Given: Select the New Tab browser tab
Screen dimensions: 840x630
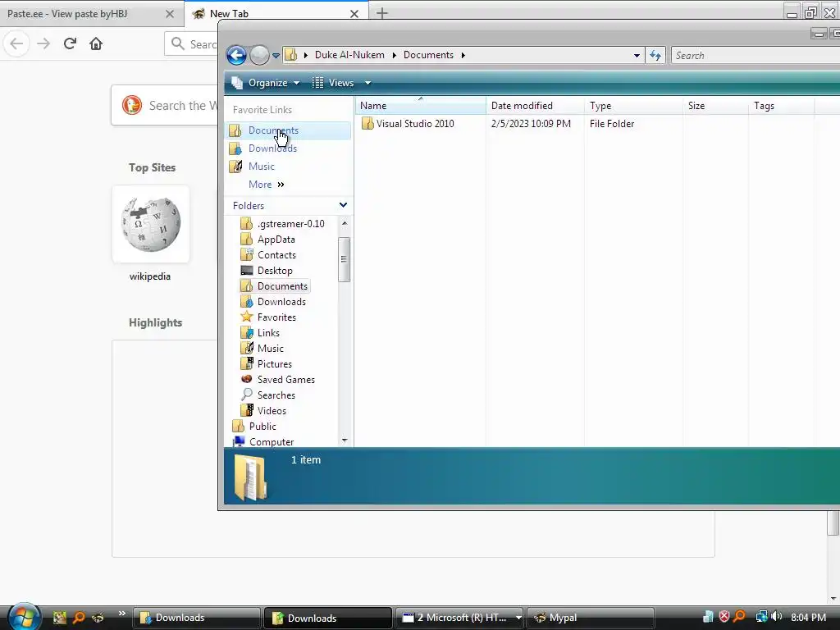Looking at the screenshot, I should coord(229,14).
